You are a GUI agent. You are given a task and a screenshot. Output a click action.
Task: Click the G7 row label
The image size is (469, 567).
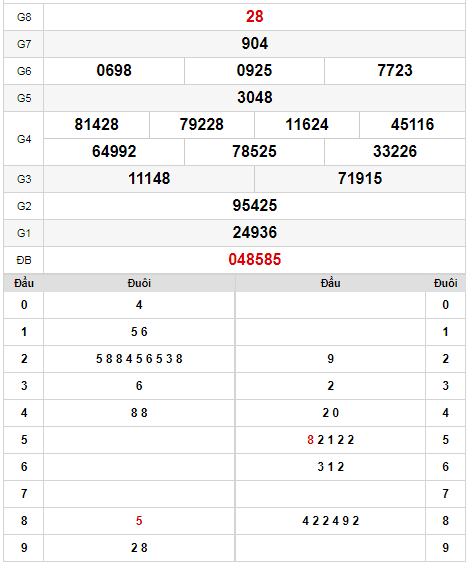tap(24, 44)
